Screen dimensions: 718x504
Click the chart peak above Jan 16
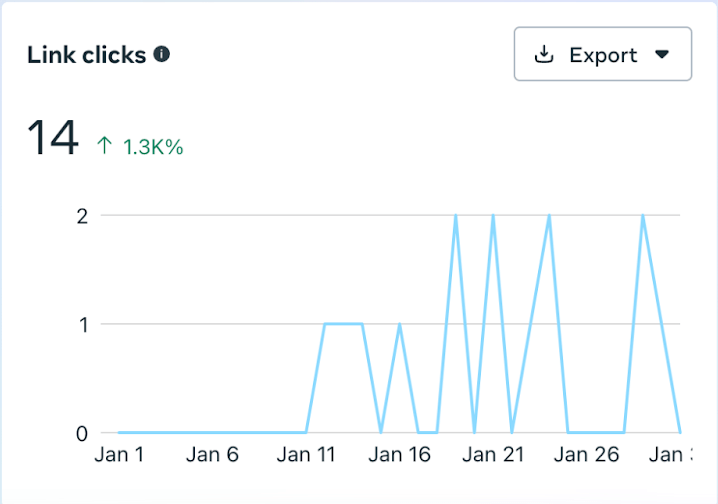click(400, 325)
